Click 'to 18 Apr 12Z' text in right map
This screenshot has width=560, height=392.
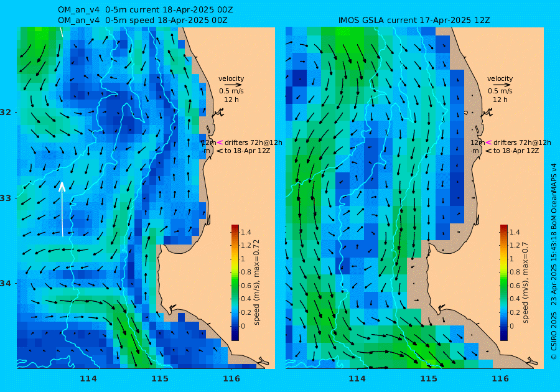click(516, 151)
